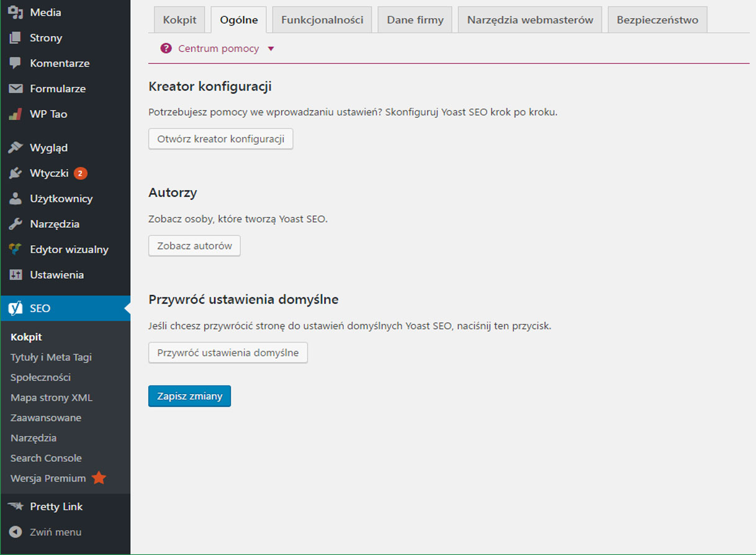Image resolution: width=756 pixels, height=555 pixels.
Task: Click the Wygląd paintbrush icon
Action: pyautogui.click(x=16, y=148)
